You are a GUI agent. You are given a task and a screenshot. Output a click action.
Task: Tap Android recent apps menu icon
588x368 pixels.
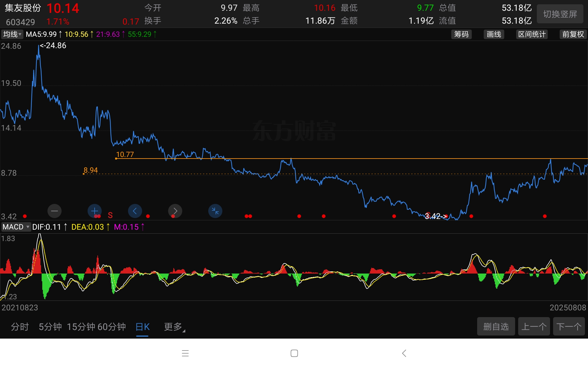[185, 353]
